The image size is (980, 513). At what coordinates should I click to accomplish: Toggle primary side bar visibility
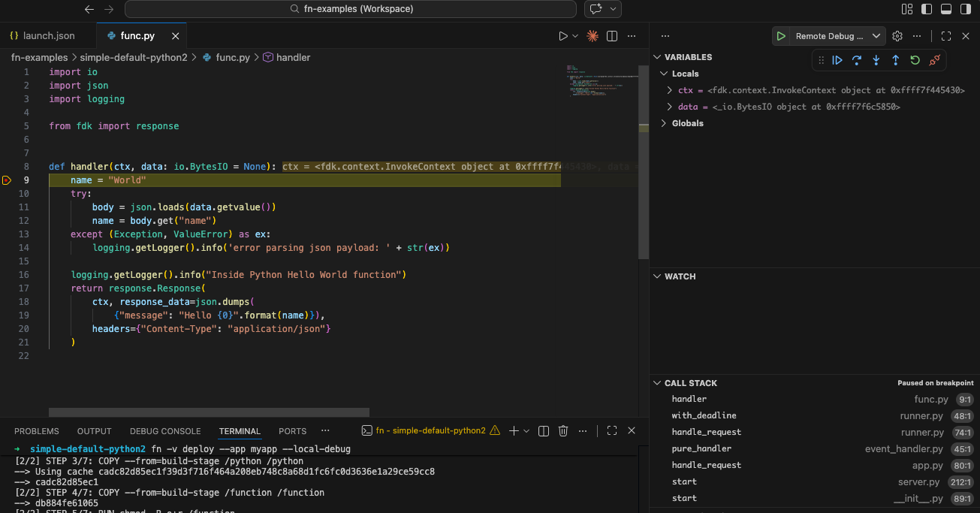coord(927,9)
